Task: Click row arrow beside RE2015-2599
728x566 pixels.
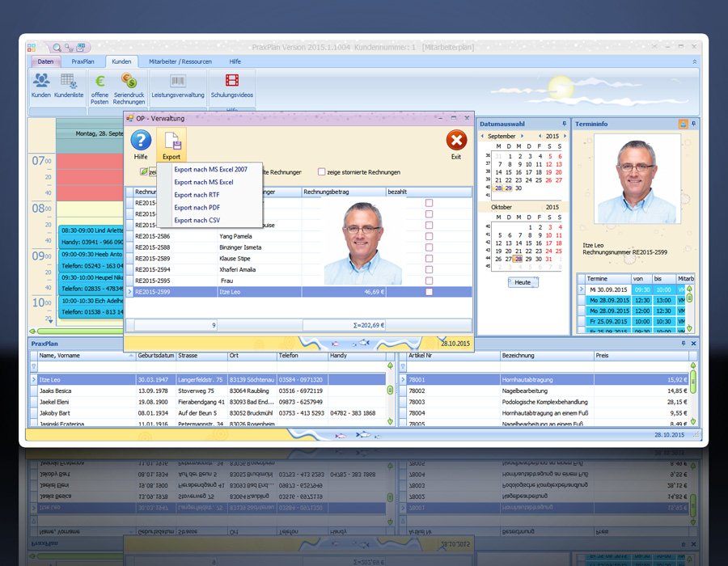Action: point(129,292)
